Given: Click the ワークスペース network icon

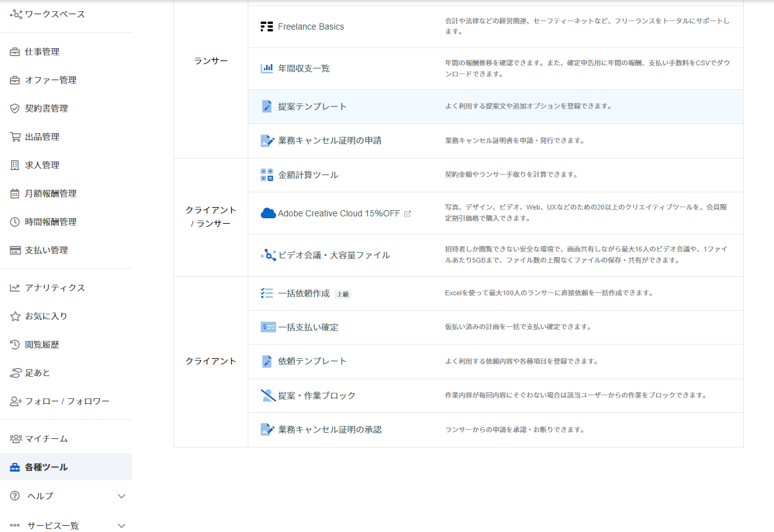Looking at the screenshot, I should click(x=15, y=14).
